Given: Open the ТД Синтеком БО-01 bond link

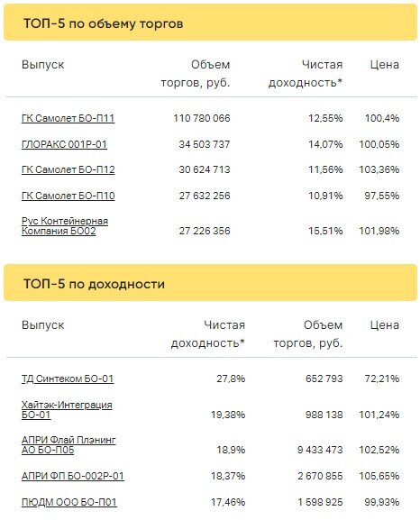Looking at the screenshot, I should click(68, 379).
